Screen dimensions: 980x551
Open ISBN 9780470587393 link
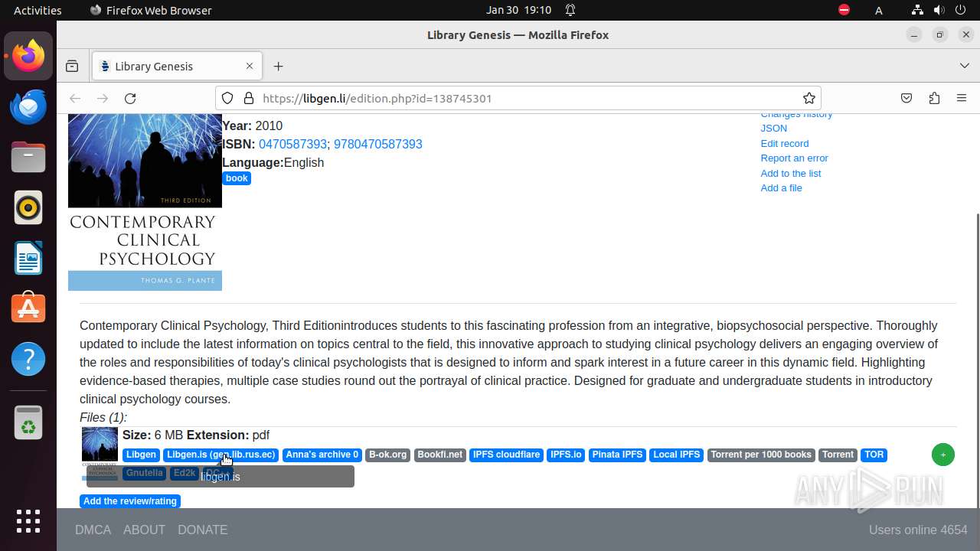click(x=378, y=144)
